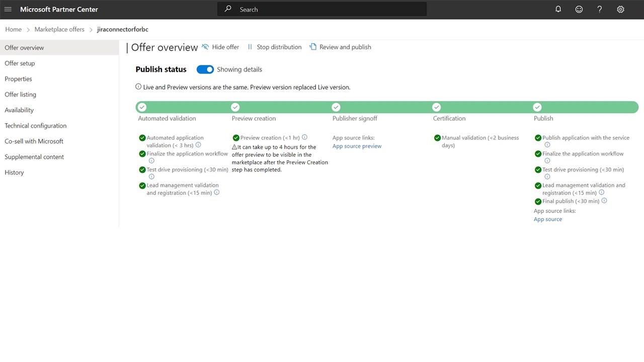The image size is (644, 362).
Task: Open the hamburger navigation menu
Action: click(x=8, y=10)
